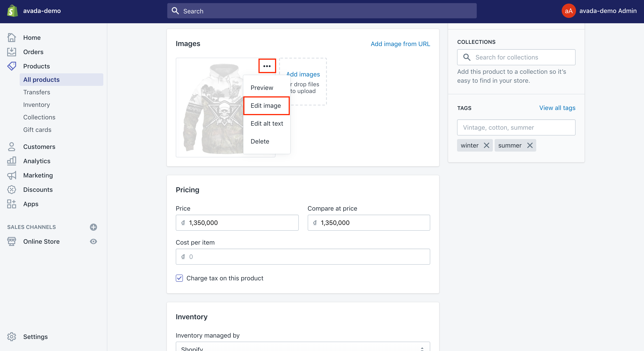Click the Compare at price input field
The width and height of the screenshot is (644, 351).
pos(369,223)
